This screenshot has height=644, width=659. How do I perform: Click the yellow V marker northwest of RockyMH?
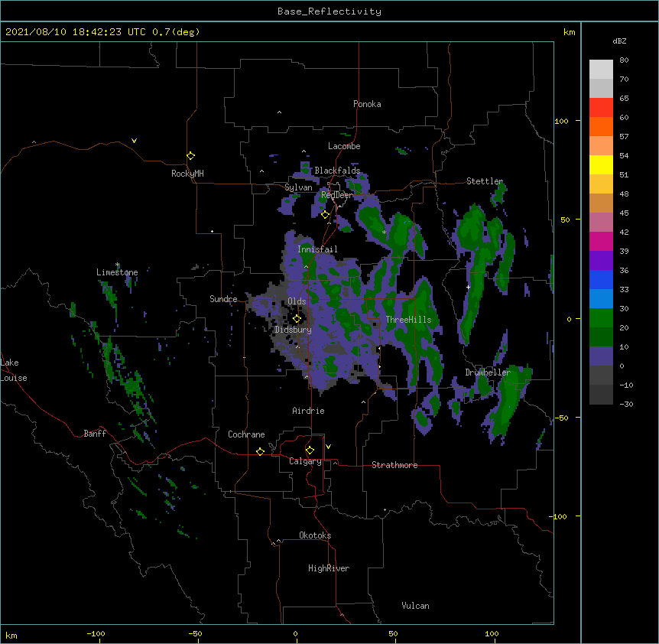134,141
